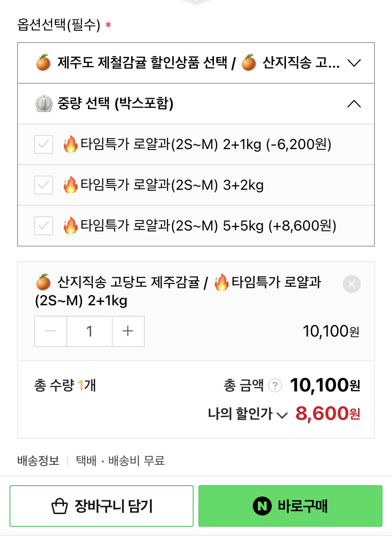This screenshot has width=392, height=541.
Task: Click the tangerine icon in selected item summary
Action: (x=43, y=283)
